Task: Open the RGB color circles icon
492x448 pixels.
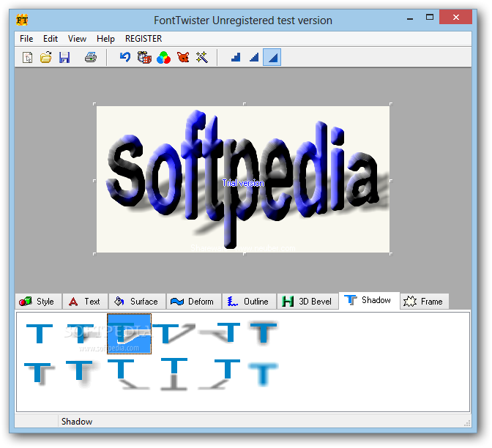Action: pos(163,58)
